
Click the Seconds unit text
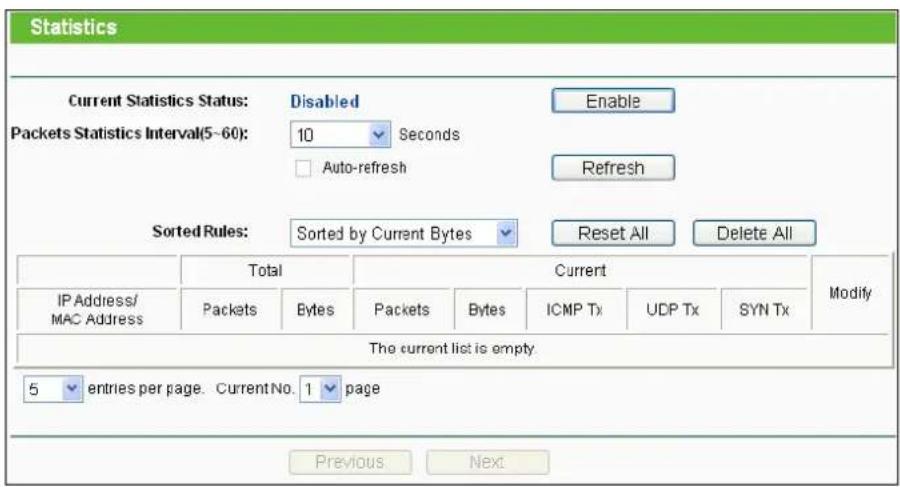429,134
